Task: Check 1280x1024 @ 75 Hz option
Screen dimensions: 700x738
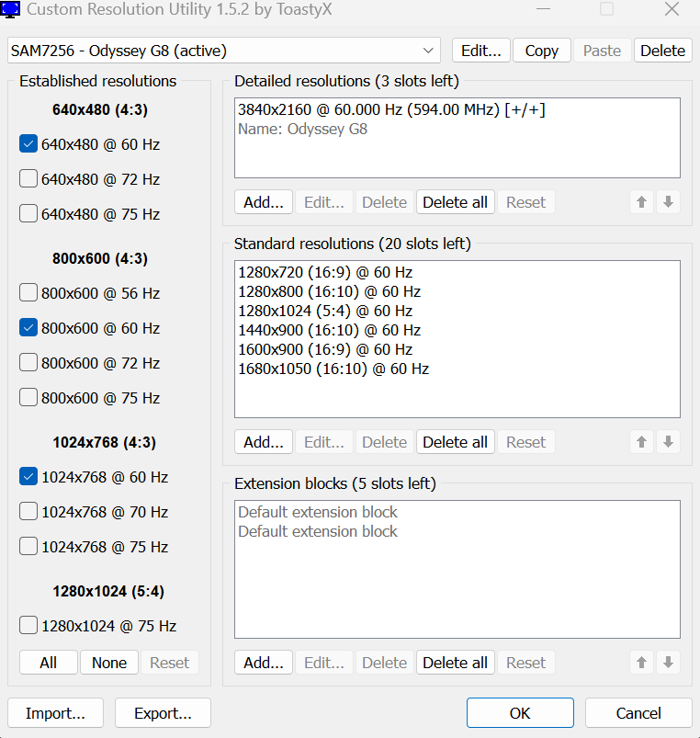Action: pos(28,626)
